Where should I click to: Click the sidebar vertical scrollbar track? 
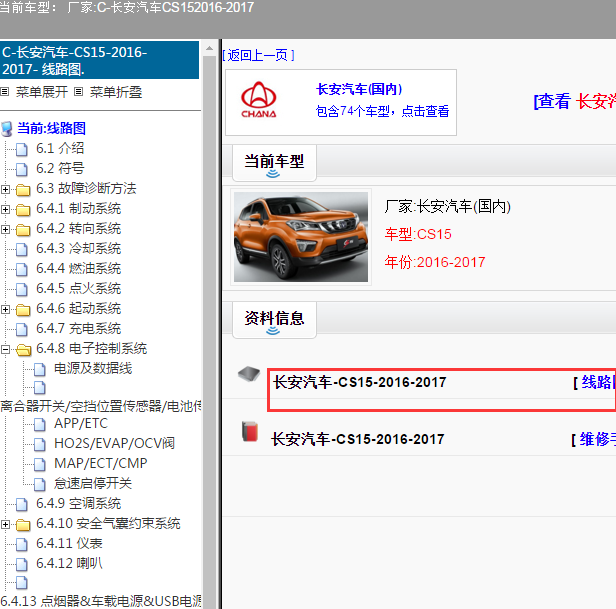(x=209, y=334)
